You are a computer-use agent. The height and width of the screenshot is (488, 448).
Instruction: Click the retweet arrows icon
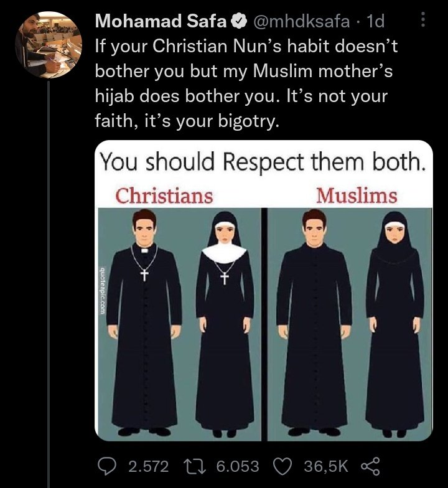[x=195, y=466]
